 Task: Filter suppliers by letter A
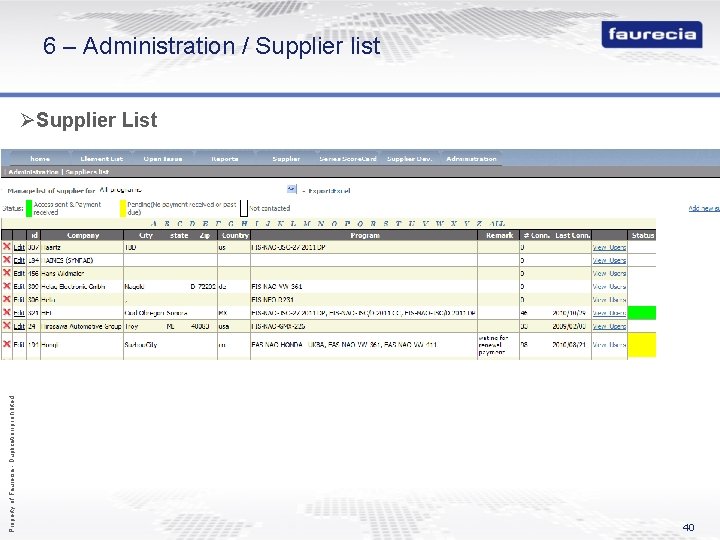pyautogui.click(x=154, y=224)
